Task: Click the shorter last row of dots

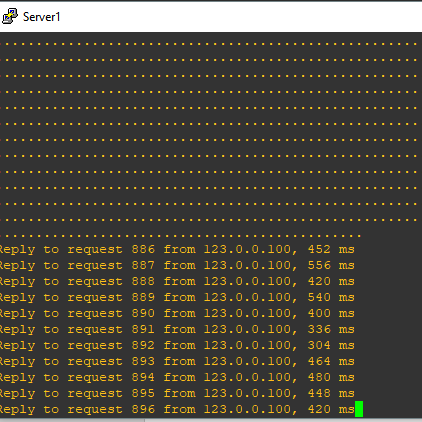Action: 180,236
